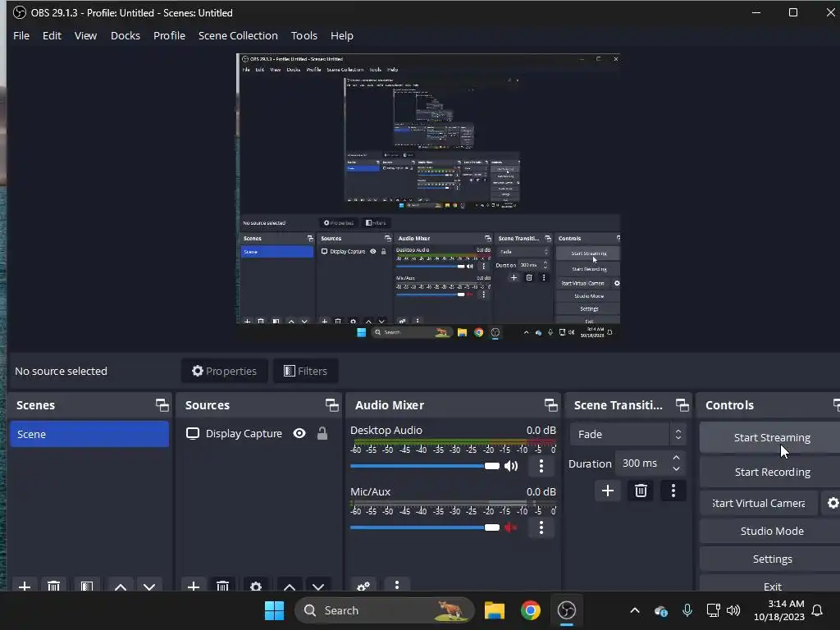
Task: Open Audio Mixer menu dots at bottom
Action: click(x=397, y=585)
